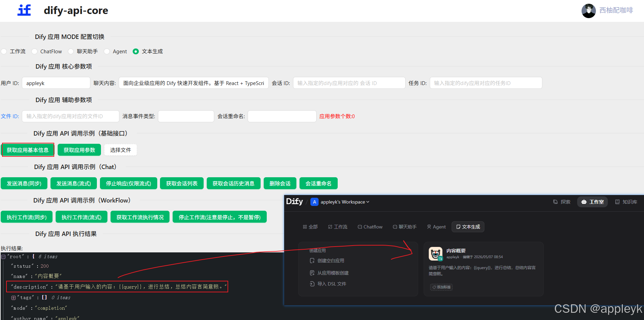Focus the 会话重命名 input field
This screenshot has height=320, width=644.
282,116
